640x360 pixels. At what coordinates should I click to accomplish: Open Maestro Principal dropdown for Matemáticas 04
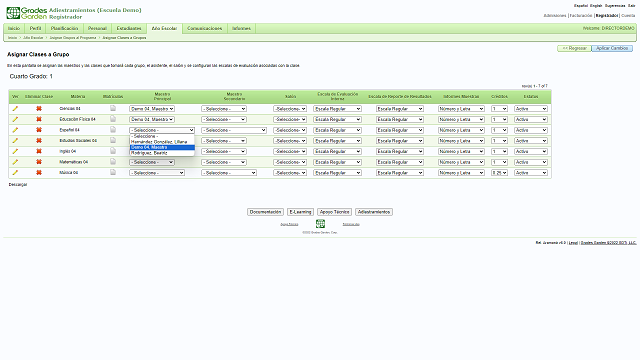tap(152, 162)
